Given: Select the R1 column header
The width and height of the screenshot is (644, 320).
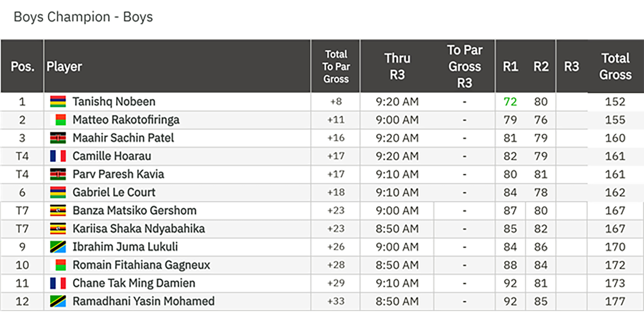Looking at the screenshot, I should (x=511, y=67).
